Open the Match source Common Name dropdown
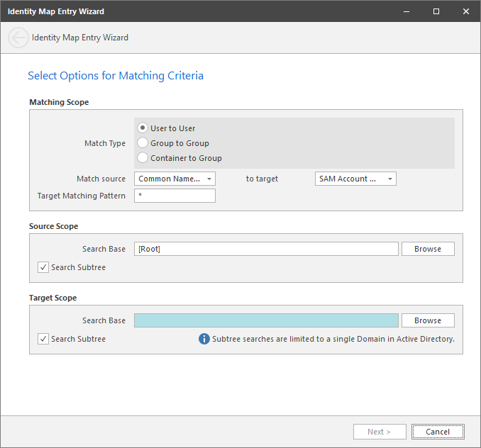This screenshot has height=448, width=481. pyautogui.click(x=175, y=179)
